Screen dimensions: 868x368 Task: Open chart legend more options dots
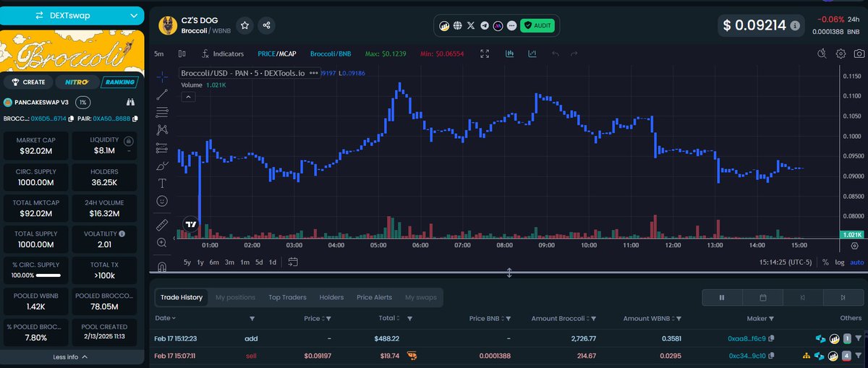[314, 73]
